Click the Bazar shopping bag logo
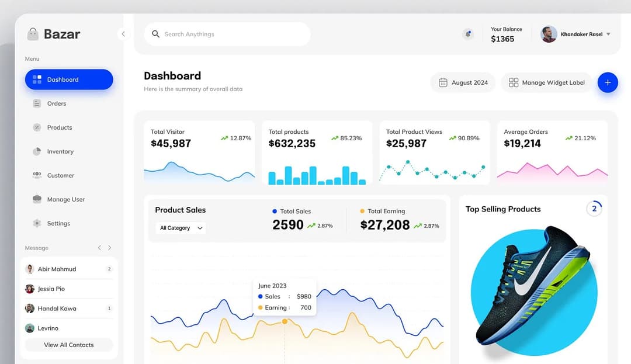This screenshot has width=631, height=364. coord(33,34)
